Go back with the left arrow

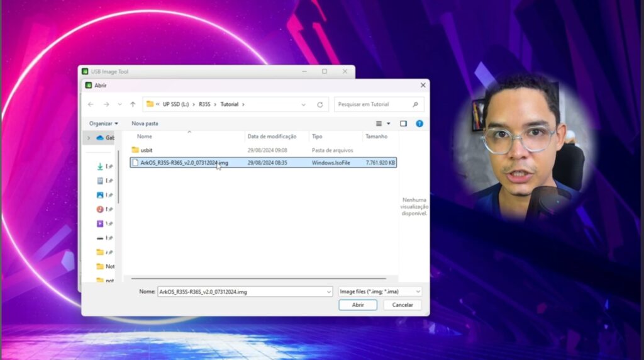pos(91,104)
